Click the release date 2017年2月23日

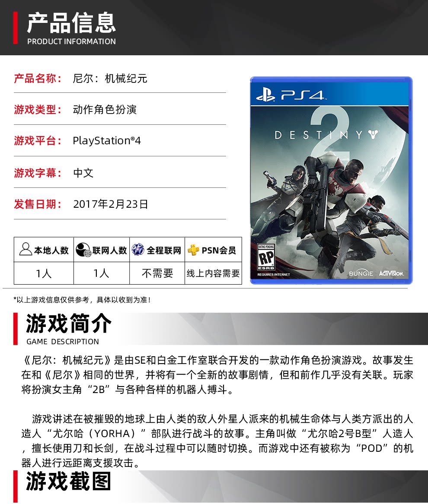tap(110, 204)
